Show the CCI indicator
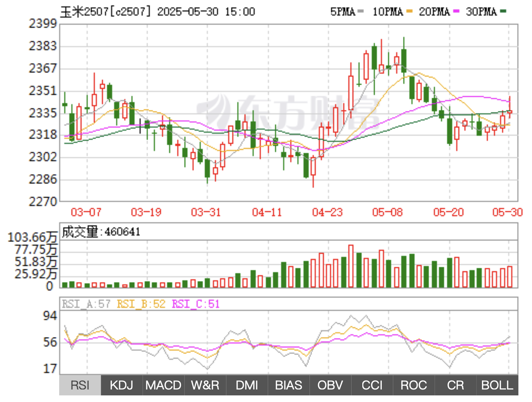The width and height of the screenshot is (532, 402). click(372, 385)
